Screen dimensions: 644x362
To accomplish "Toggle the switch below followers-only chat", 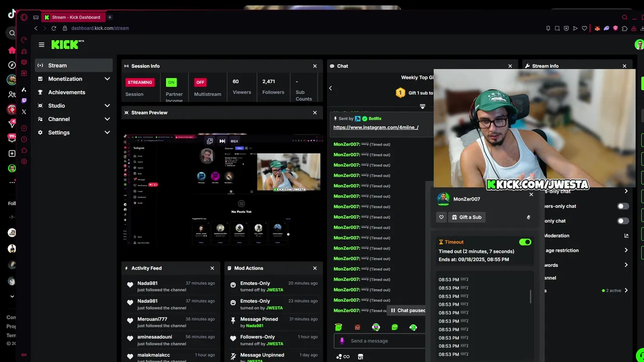I will click(x=623, y=221).
